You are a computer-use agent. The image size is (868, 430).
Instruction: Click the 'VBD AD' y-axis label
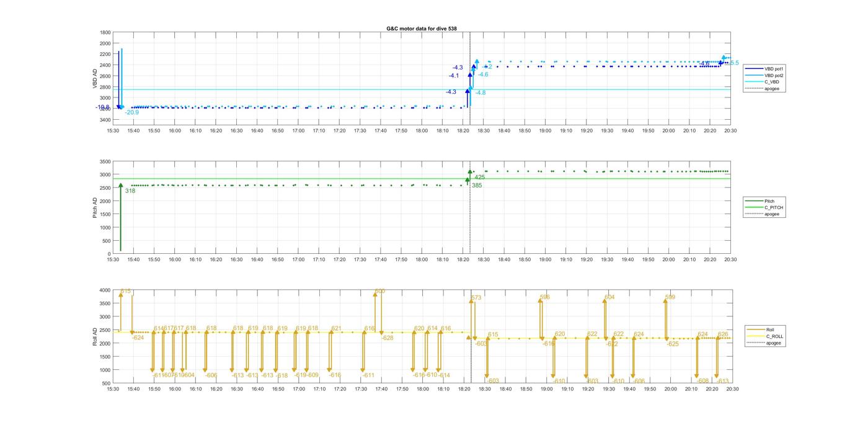pyautogui.click(x=95, y=79)
